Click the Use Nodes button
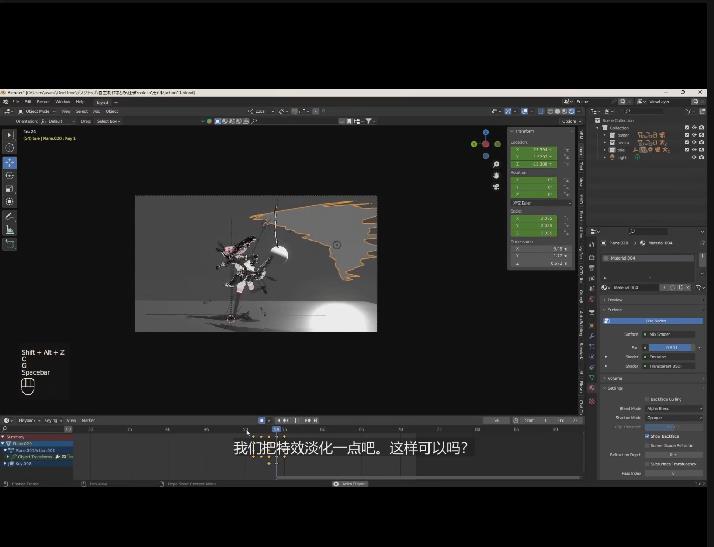The width and height of the screenshot is (714, 547). [x=654, y=321]
